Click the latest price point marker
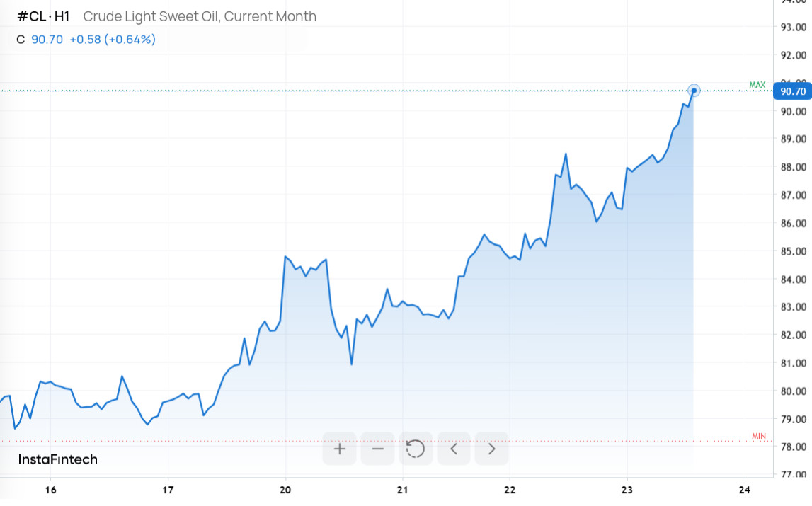The width and height of the screenshot is (812, 506). tap(694, 91)
